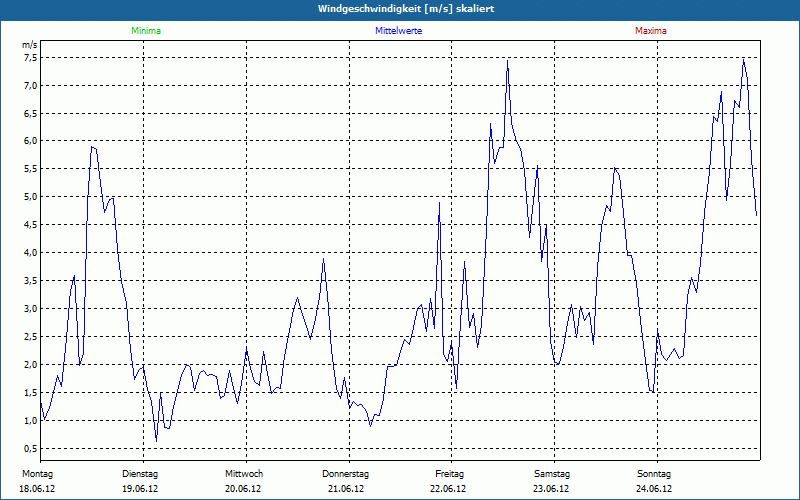Screen dimensions: 800x500
Task: Click the date 22.06.12
Action: click(x=448, y=489)
